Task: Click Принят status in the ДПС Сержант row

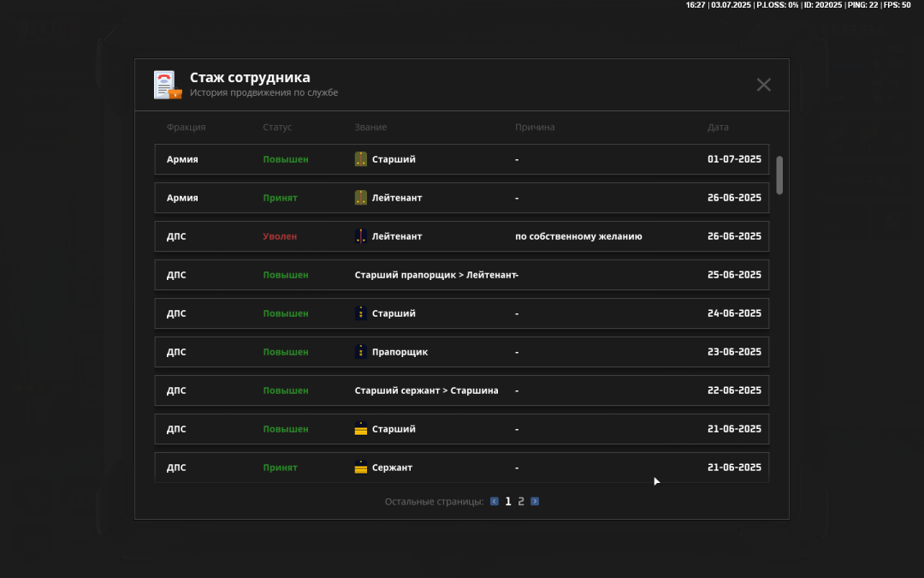Action: (280, 468)
